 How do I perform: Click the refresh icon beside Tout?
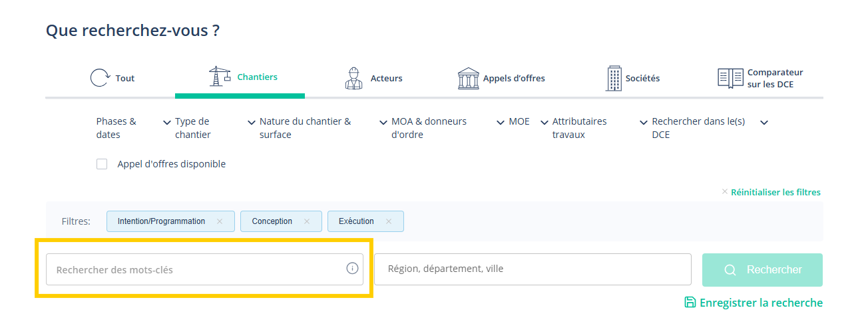pos(100,78)
